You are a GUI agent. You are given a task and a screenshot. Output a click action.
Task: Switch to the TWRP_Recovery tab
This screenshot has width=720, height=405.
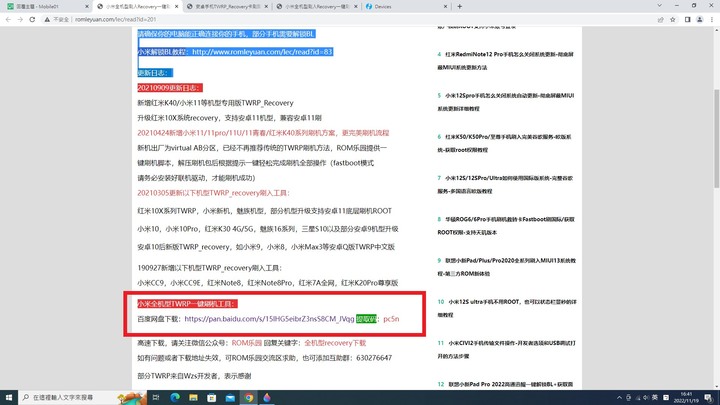228,6
